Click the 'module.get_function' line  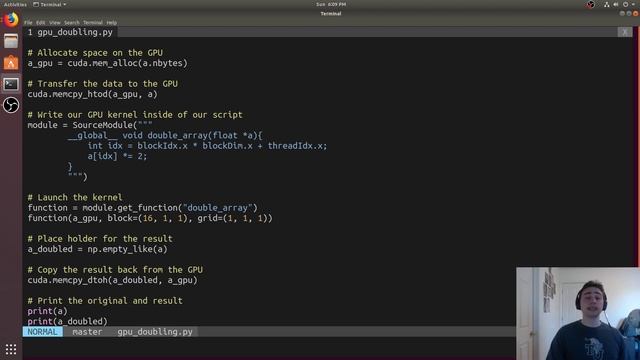pos(142,208)
